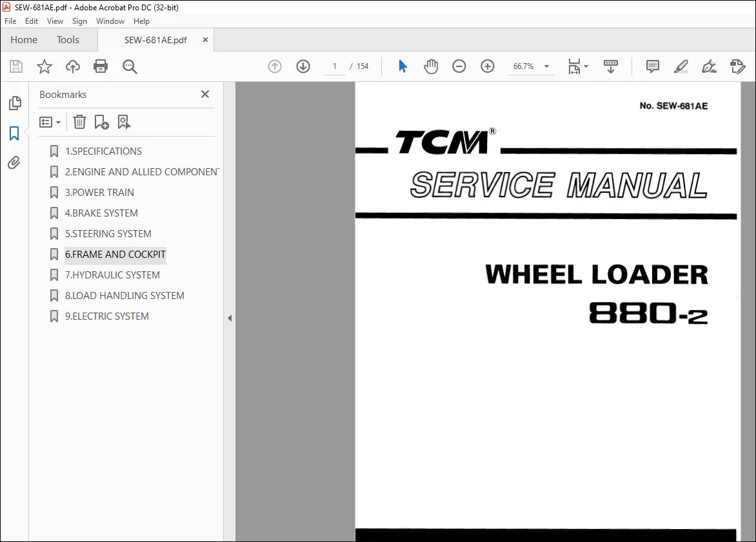Select the Highlight text pen tool
This screenshot has height=542, width=756.
pos(681,66)
